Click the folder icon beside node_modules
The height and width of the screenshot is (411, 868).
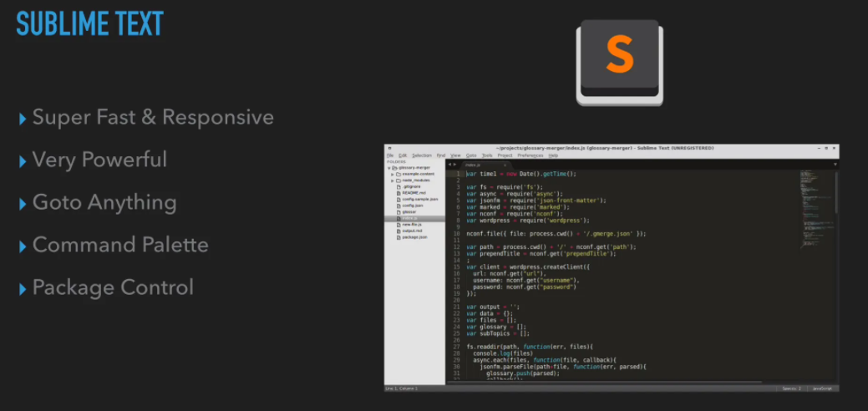click(398, 180)
